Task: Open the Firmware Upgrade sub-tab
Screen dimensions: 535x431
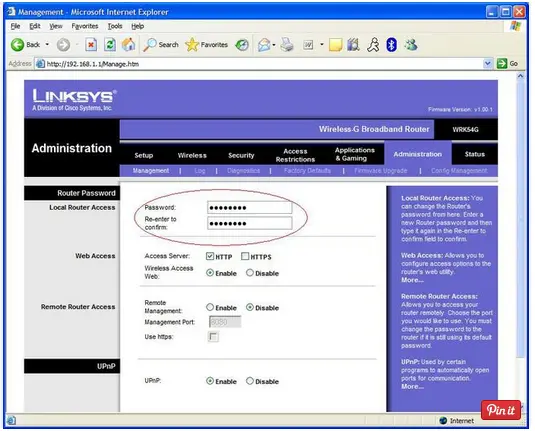Action: [x=380, y=171]
